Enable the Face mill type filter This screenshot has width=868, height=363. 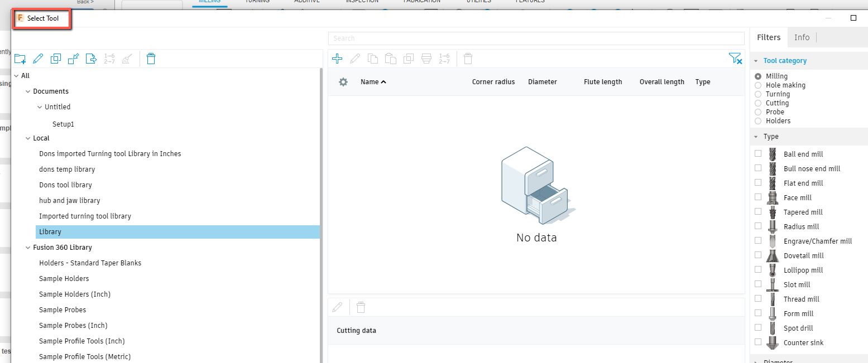point(757,197)
